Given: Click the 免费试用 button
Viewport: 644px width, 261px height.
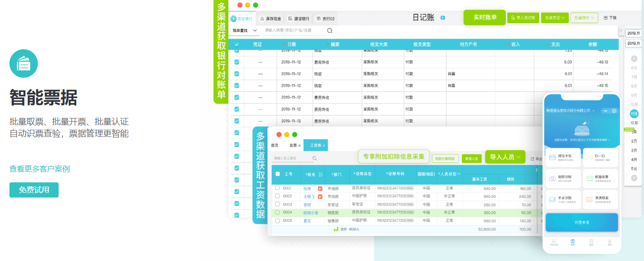Looking at the screenshot, I should point(34,190).
